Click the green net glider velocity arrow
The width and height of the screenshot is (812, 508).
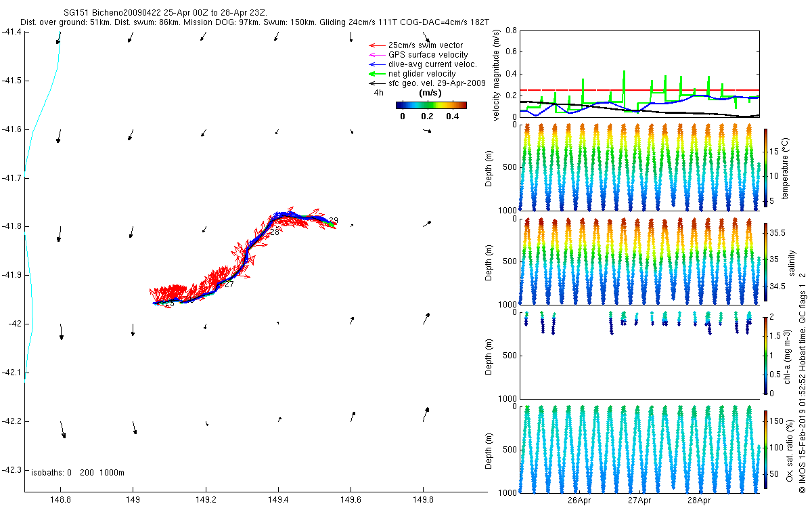click(376, 73)
